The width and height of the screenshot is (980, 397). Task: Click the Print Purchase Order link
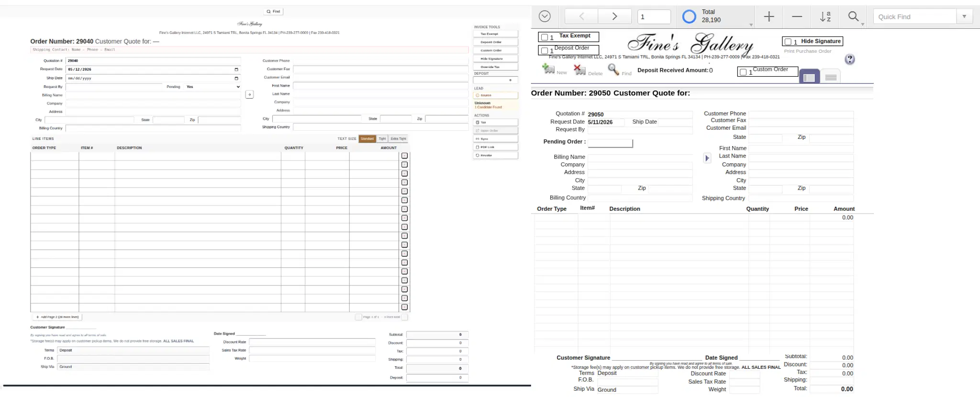pyautogui.click(x=807, y=51)
